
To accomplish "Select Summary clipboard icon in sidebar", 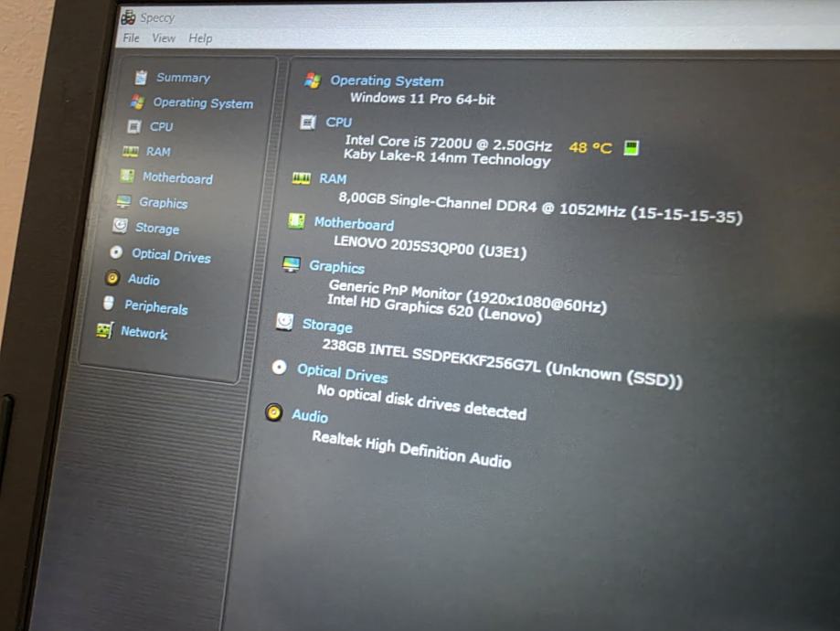I will (141, 78).
